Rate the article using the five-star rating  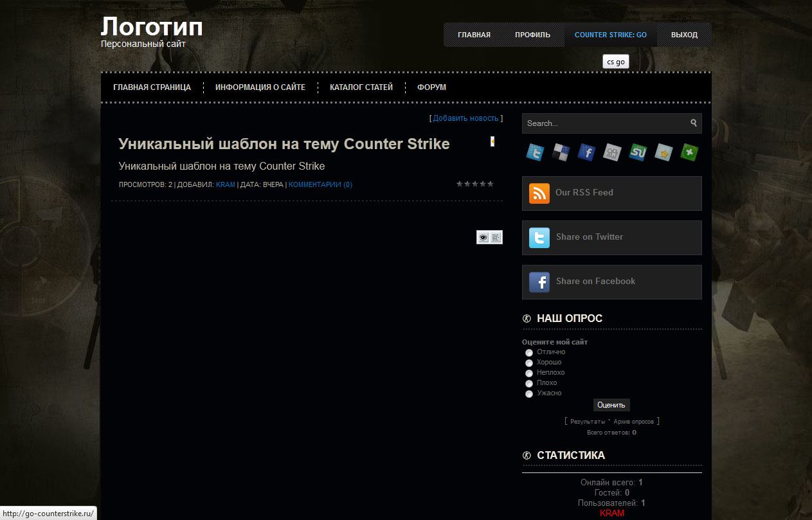(475, 184)
